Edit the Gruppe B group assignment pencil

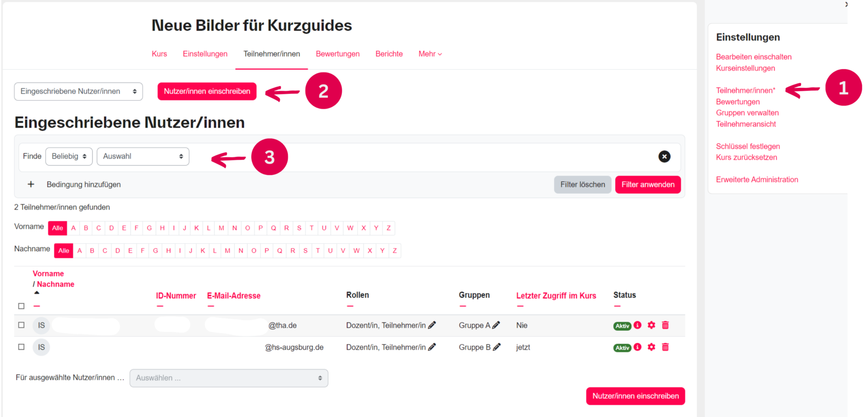pos(497,347)
